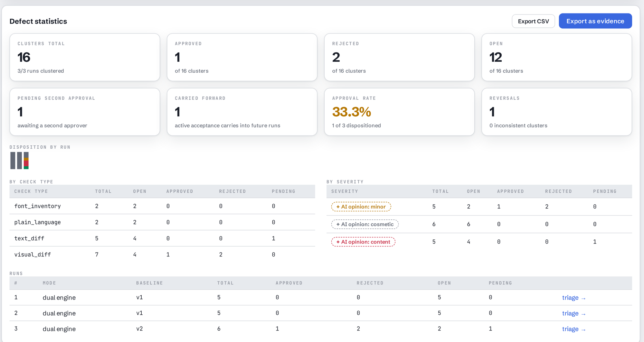Click the Approved stat card
The width and height of the screenshot is (644, 342).
(242, 57)
